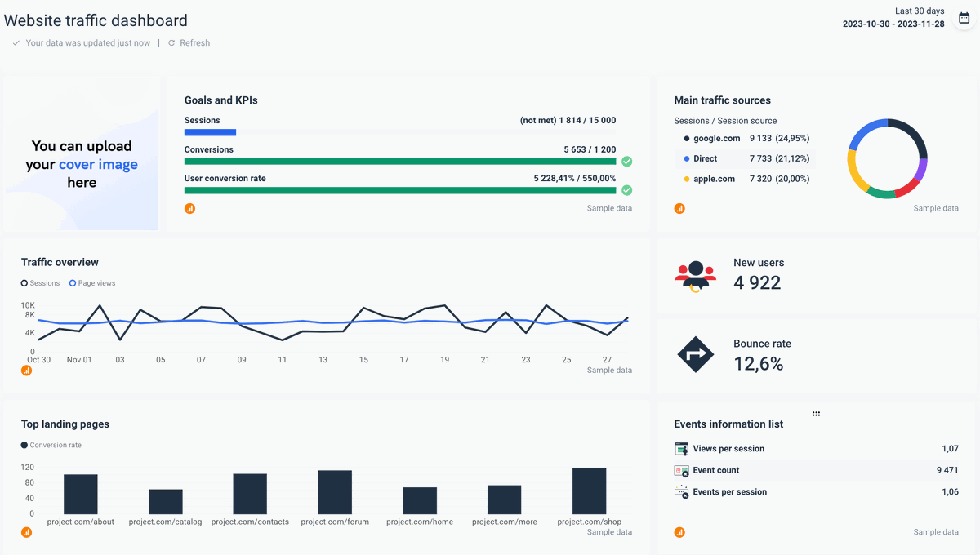Click the project.com/catalog bar

coord(166,501)
